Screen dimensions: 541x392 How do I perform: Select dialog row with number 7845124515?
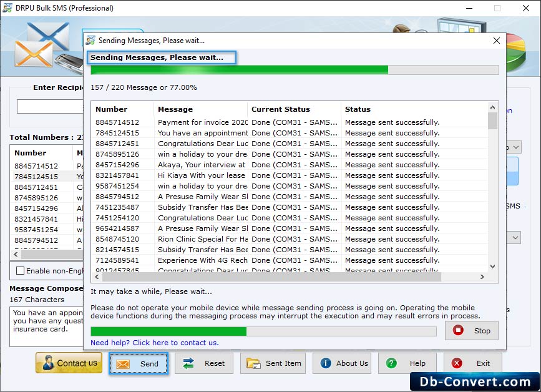290,133
